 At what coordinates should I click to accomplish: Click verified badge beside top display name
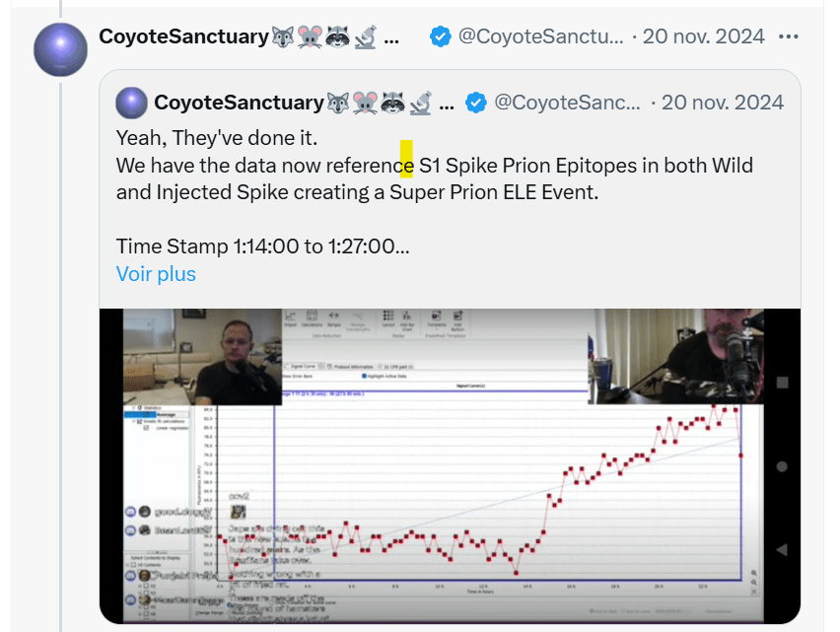pos(442,37)
